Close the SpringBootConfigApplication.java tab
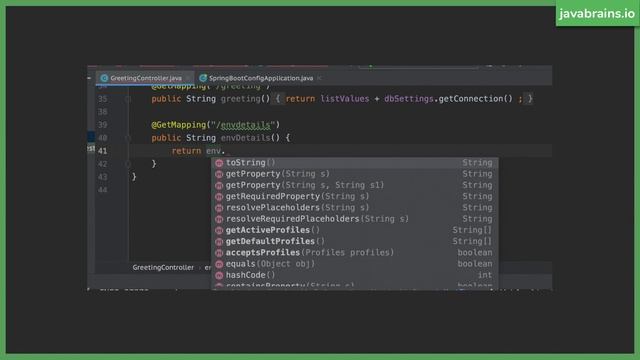The height and width of the screenshot is (360, 640). 319,78
